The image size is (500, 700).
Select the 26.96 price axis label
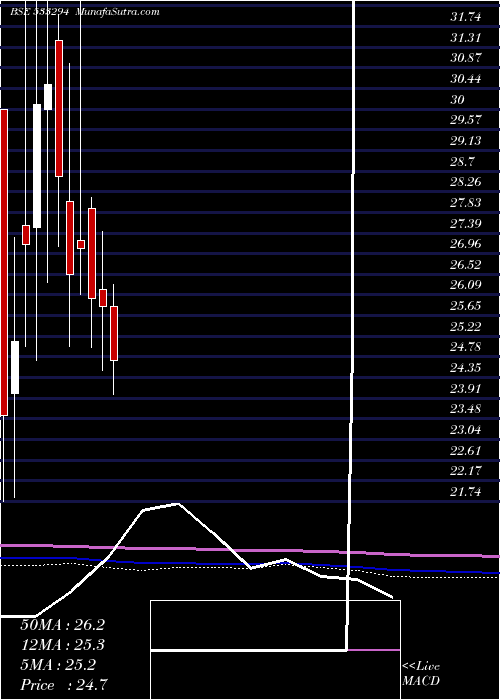[466, 244]
